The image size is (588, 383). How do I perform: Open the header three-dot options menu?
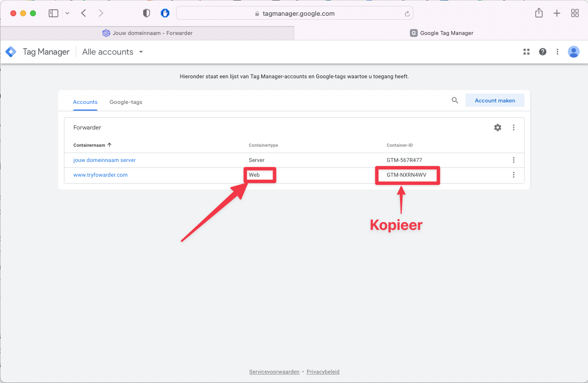557,52
